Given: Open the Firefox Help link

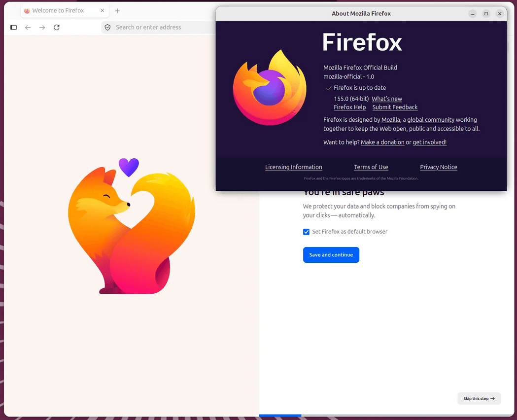Looking at the screenshot, I should pos(350,107).
